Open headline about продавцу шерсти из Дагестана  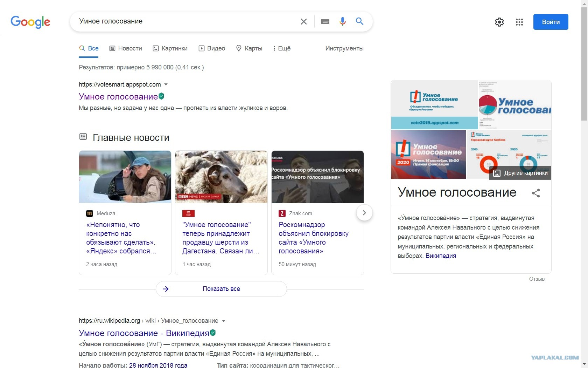[x=221, y=238]
